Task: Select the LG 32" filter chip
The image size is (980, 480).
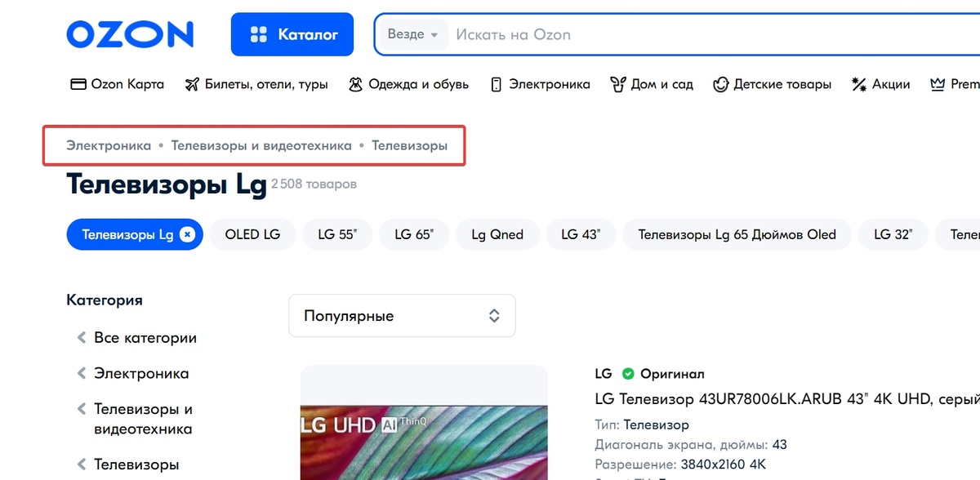Action: 893,234
